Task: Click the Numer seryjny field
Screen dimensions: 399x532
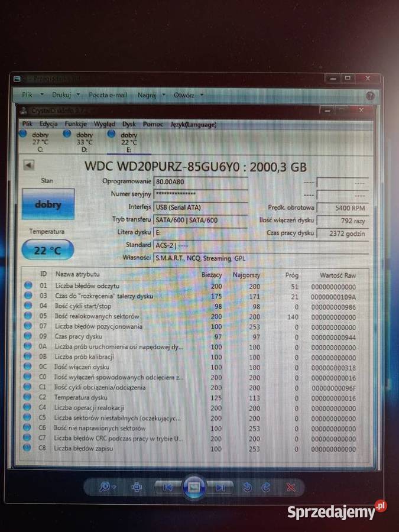Action: [200, 194]
